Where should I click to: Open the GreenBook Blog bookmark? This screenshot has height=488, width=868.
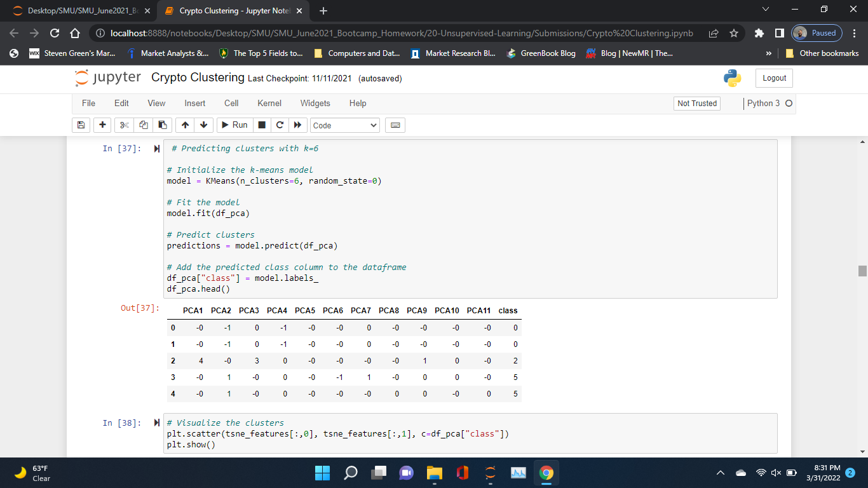tap(541, 53)
